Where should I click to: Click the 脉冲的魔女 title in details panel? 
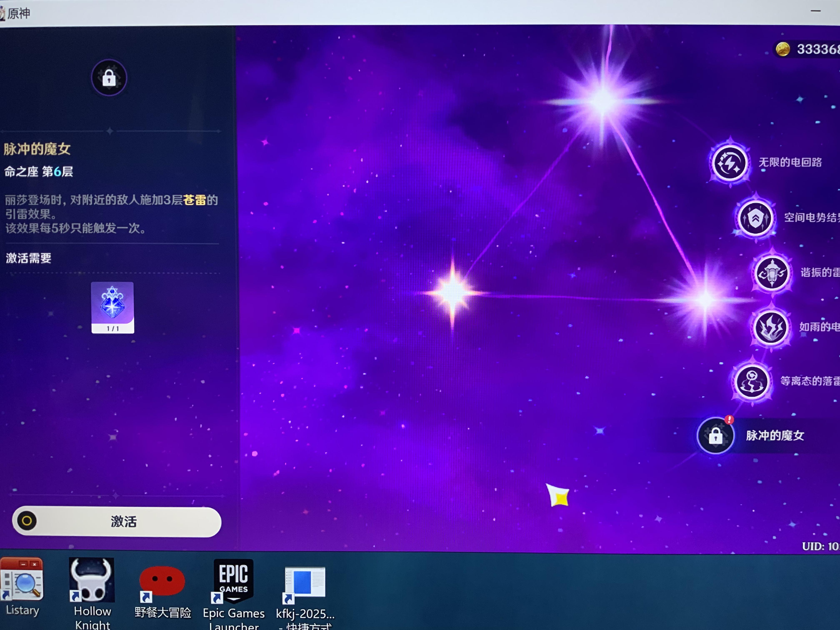tap(37, 149)
